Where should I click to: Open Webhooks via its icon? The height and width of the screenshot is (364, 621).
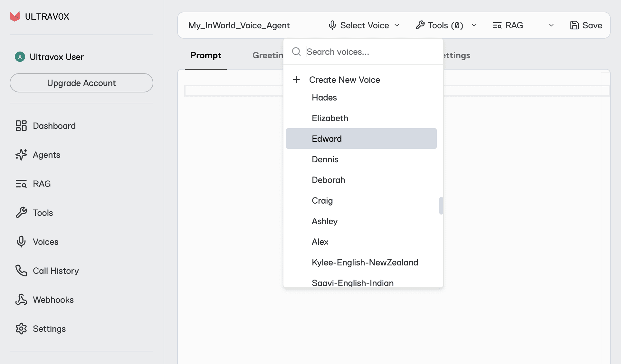click(x=21, y=300)
